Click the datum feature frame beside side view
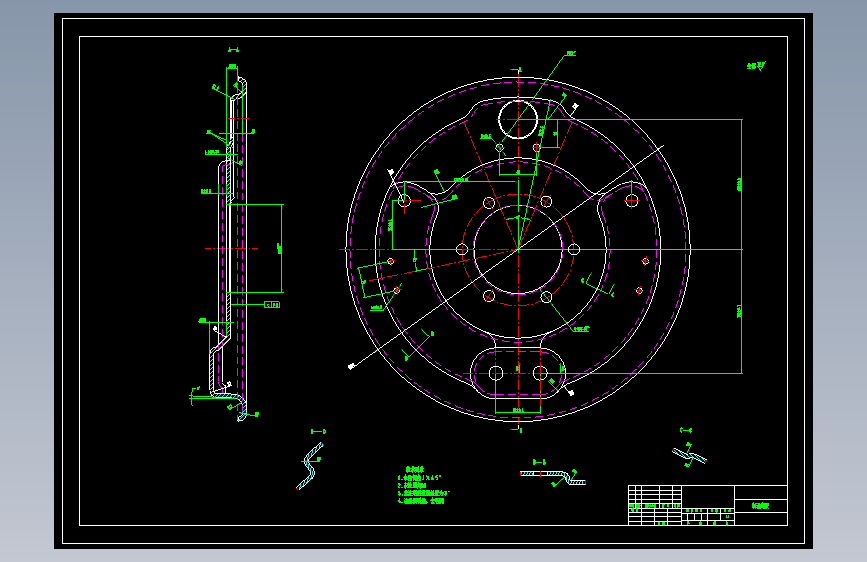Viewport: 867px width, 562px height. 272,305
